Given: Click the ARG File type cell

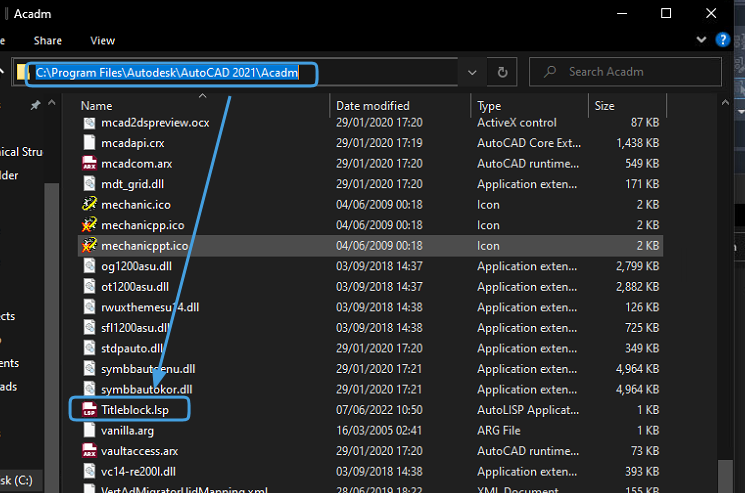Looking at the screenshot, I should (498, 430).
